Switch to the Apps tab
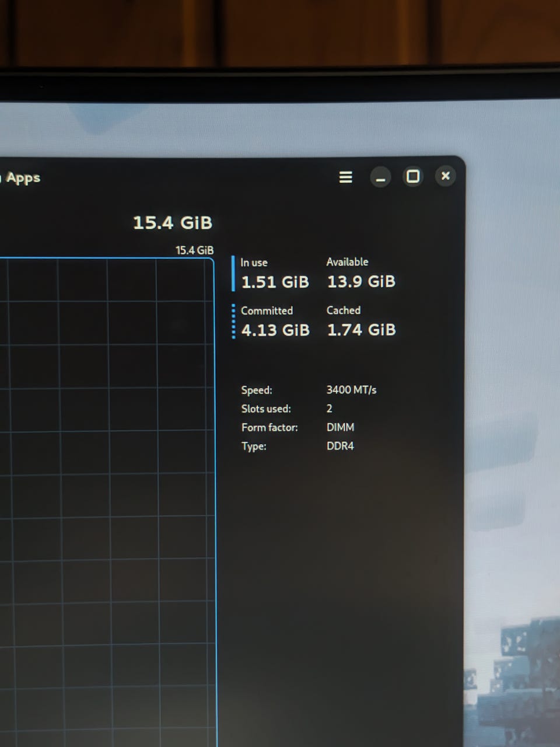Viewport: 560px width, 747px height. click(23, 178)
